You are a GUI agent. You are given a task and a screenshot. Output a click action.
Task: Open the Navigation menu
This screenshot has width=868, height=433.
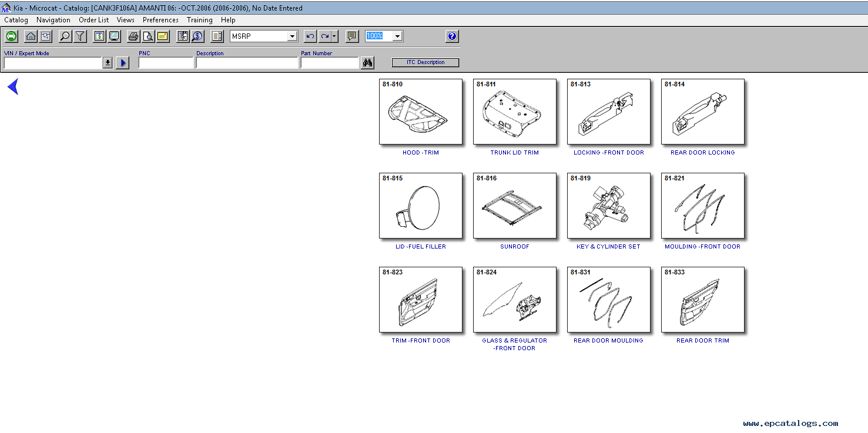pyautogui.click(x=53, y=20)
